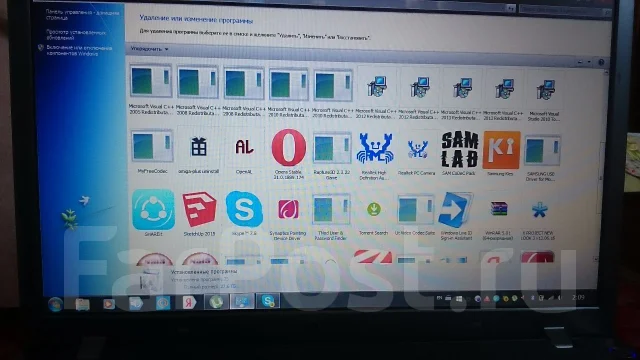Expand the view options dropdown arrow
The image size is (640, 360).
[589, 62]
